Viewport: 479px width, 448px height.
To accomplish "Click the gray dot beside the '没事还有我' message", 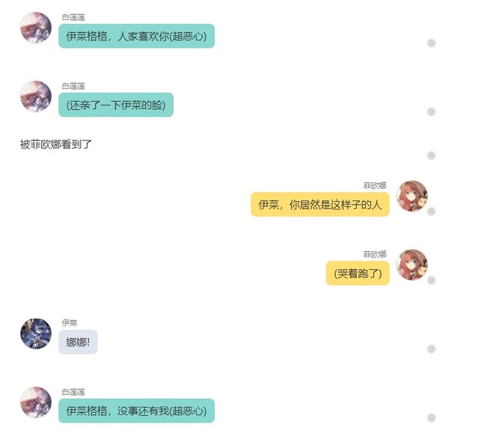I will tap(431, 418).
